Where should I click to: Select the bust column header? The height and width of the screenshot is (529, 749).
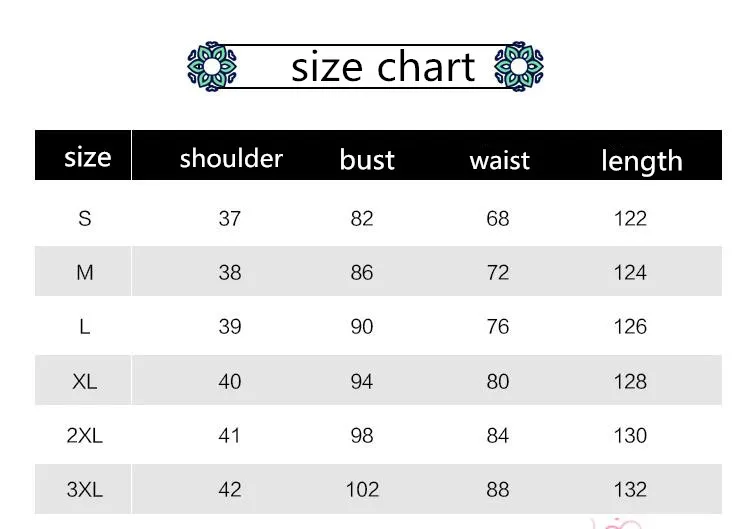(x=367, y=159)
